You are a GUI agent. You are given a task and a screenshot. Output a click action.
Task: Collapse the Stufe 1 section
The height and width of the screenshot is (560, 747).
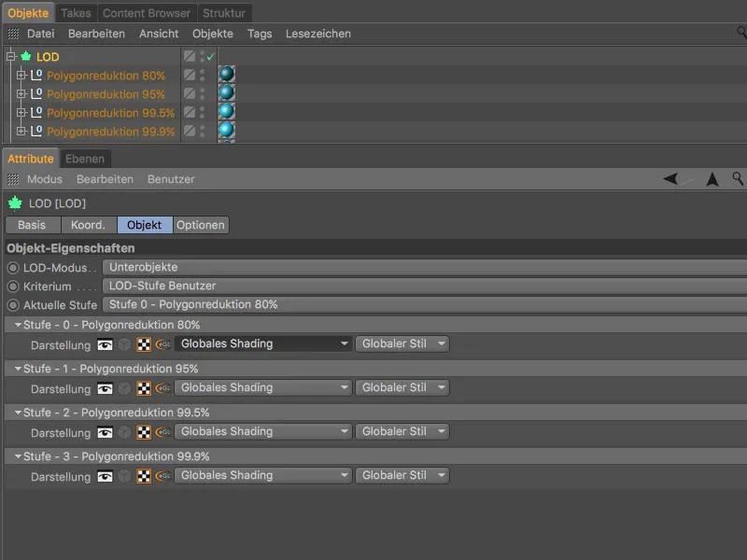[18, 369]
